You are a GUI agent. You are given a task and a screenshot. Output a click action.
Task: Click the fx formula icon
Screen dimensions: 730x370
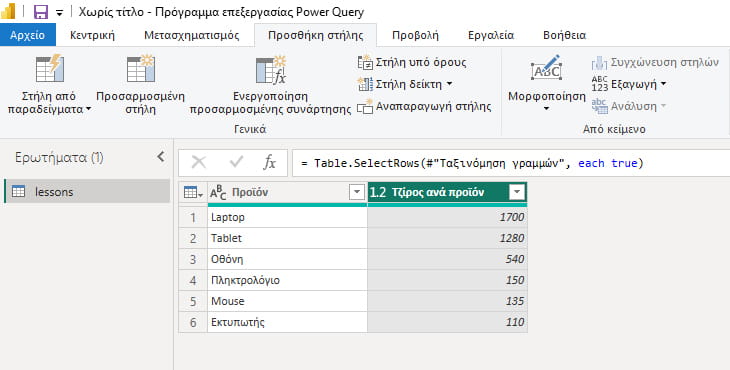coord(270,162)
